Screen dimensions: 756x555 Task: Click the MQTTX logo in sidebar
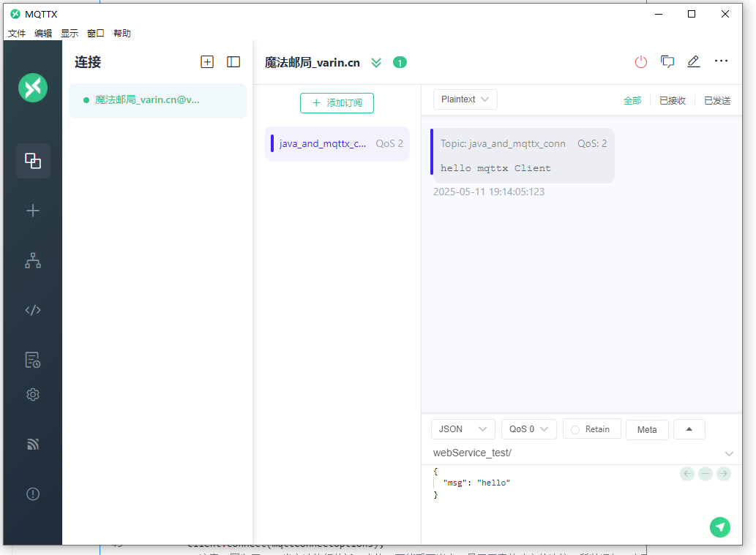tap(33, 88)
